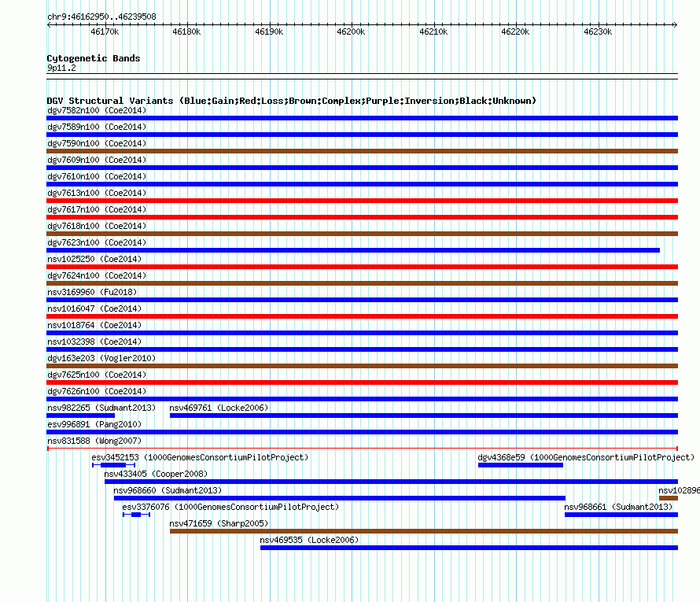The image size is (700, 602).
Task: Click the Cytogenetic Bands track title
Action: 94,58
